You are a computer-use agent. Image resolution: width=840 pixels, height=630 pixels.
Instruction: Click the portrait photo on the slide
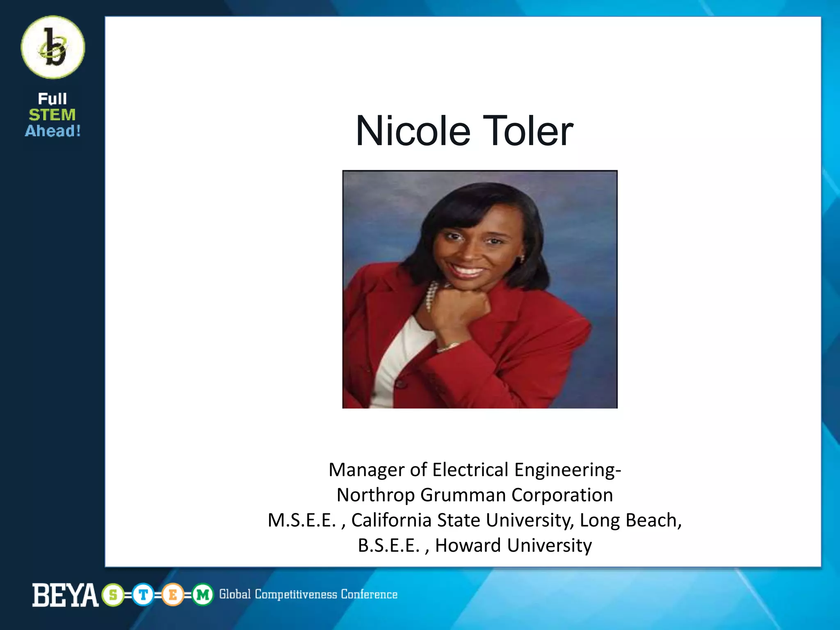480,289
